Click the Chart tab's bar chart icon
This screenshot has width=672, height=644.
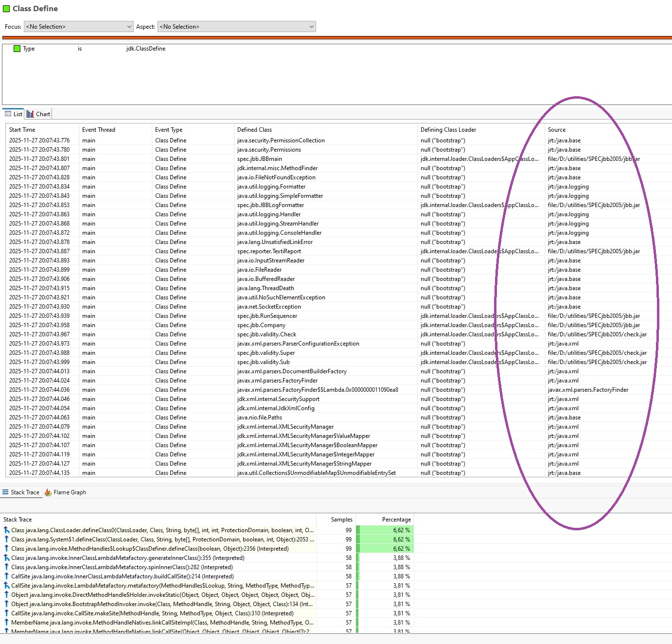tap(30, 114)
